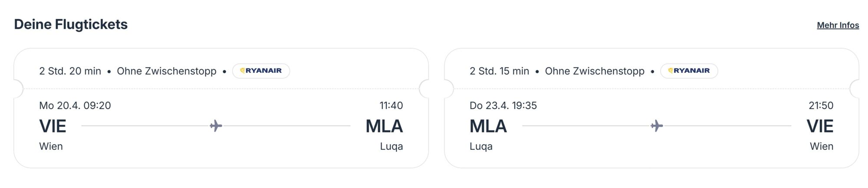This screenshot has height=188, width=868.
Task: Click departure date Mo 20.4. 09:20
Action: (75, 105)
